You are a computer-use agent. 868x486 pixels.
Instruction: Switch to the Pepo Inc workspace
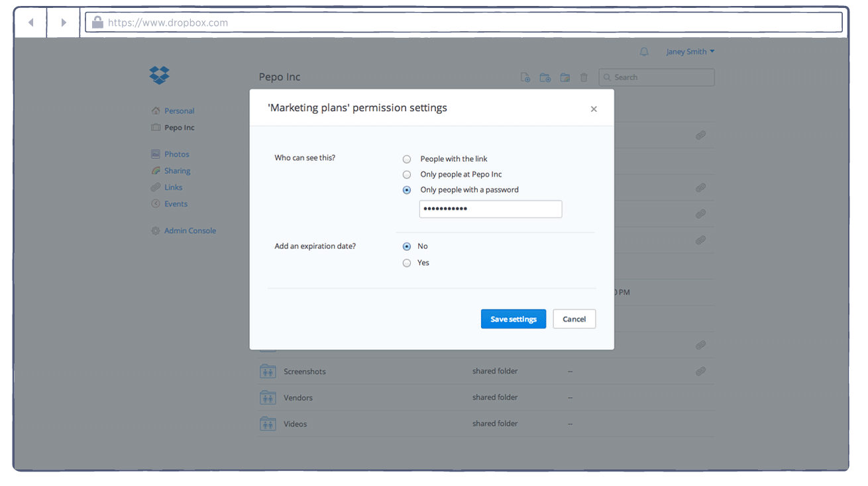(x=178, y=127)
